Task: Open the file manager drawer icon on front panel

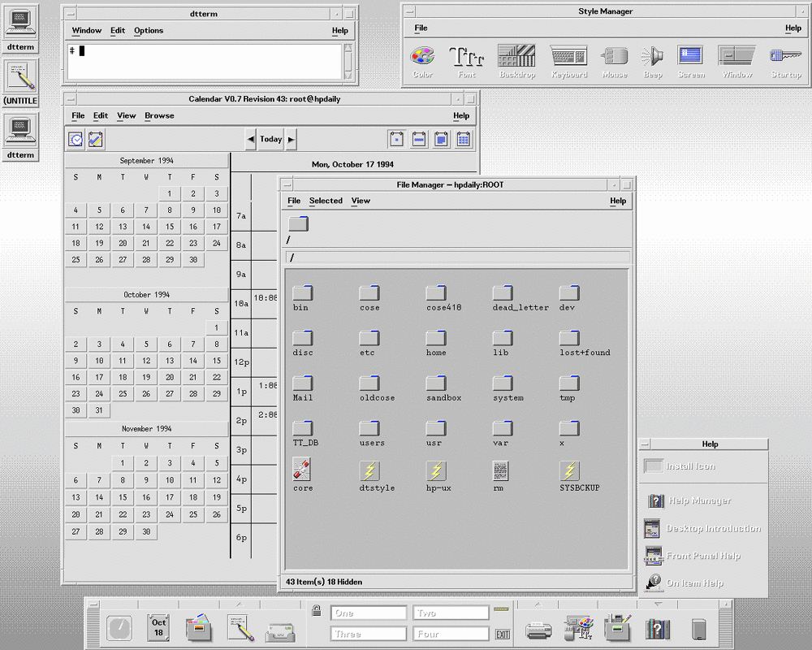Action: (199, 627)
